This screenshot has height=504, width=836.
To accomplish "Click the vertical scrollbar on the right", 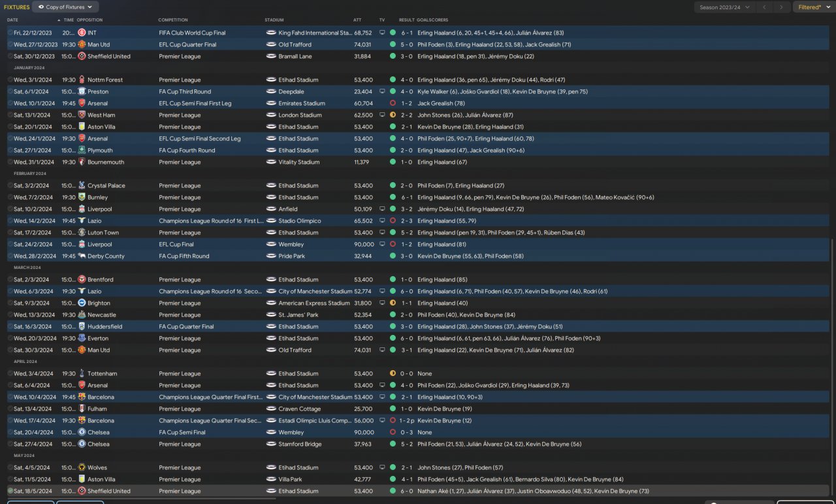I will [x=832, y=366].
